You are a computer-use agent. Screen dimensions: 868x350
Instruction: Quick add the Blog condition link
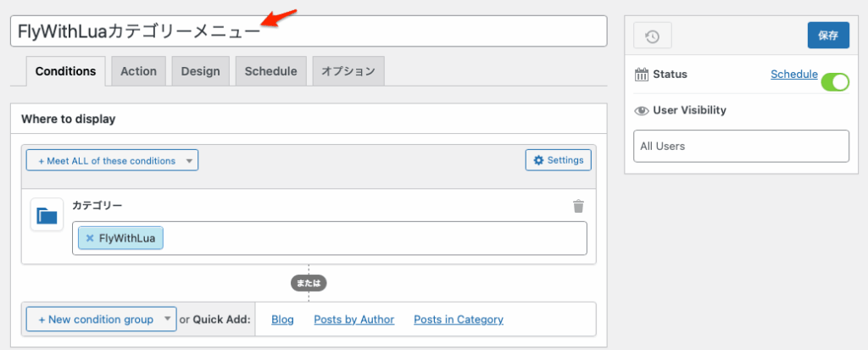(283, 319)
